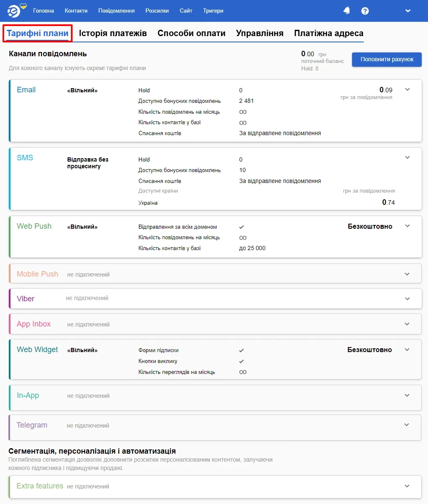Expand the Email channel card chevron

coord(407,90)
